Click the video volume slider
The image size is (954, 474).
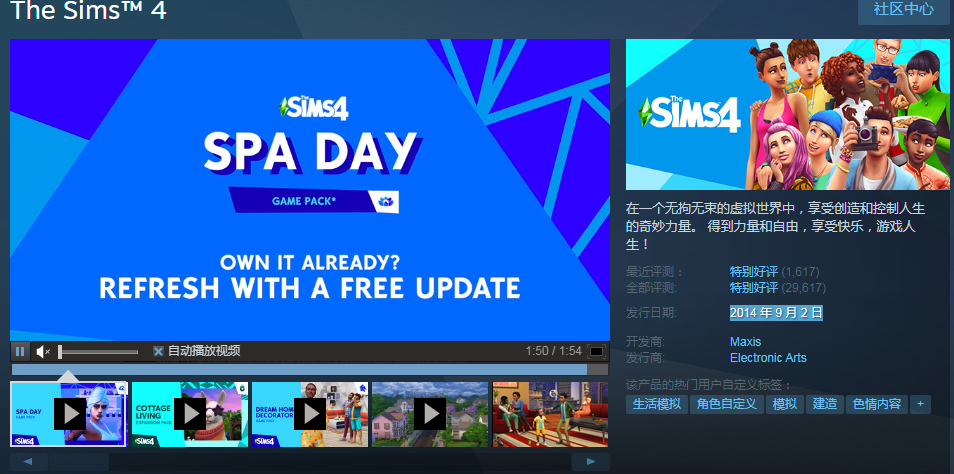pos(98,352)
